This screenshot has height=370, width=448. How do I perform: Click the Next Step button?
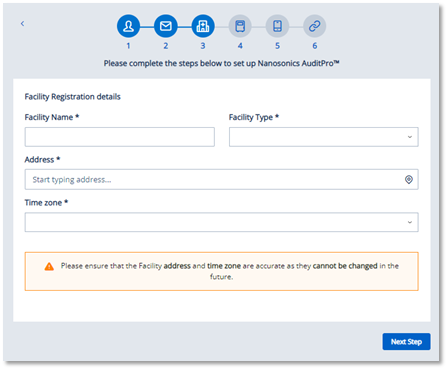406,342
